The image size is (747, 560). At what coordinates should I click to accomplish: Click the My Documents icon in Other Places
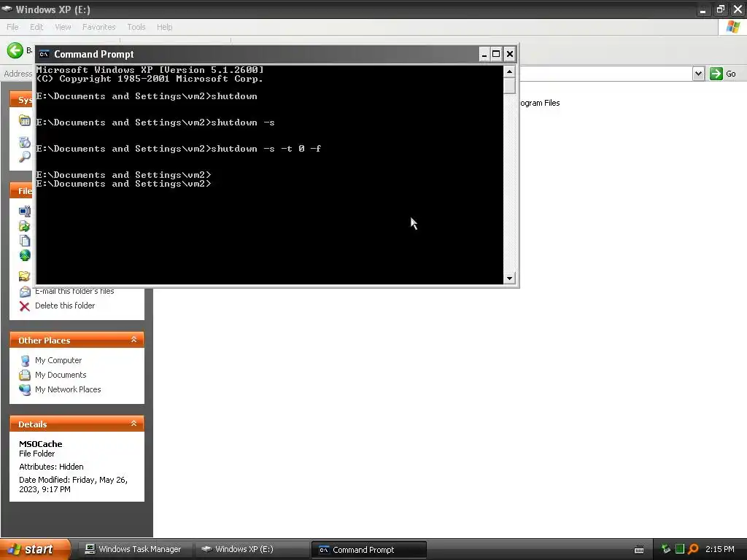tap(25, 376)
